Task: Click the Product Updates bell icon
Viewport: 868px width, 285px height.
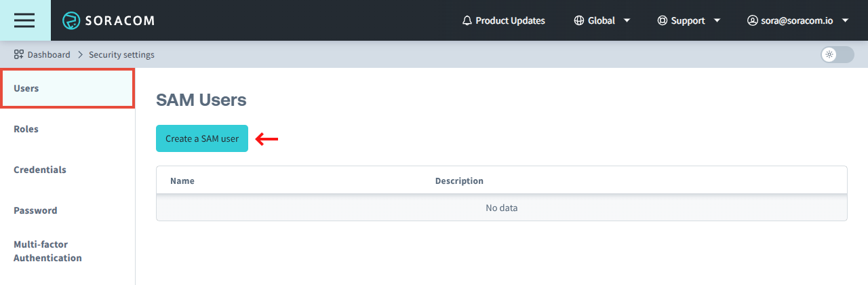Action: pos(467,21)
